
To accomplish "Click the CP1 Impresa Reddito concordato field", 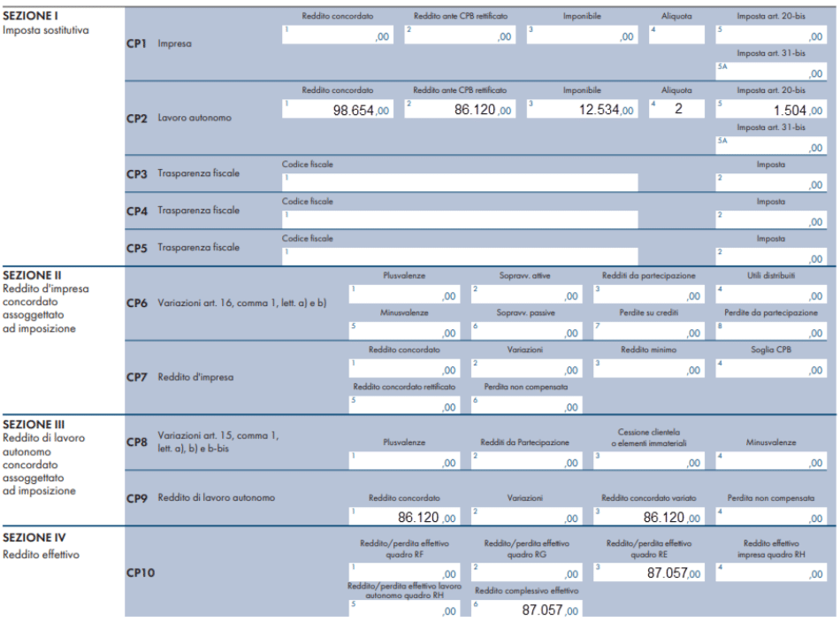I will coord(337,35).
